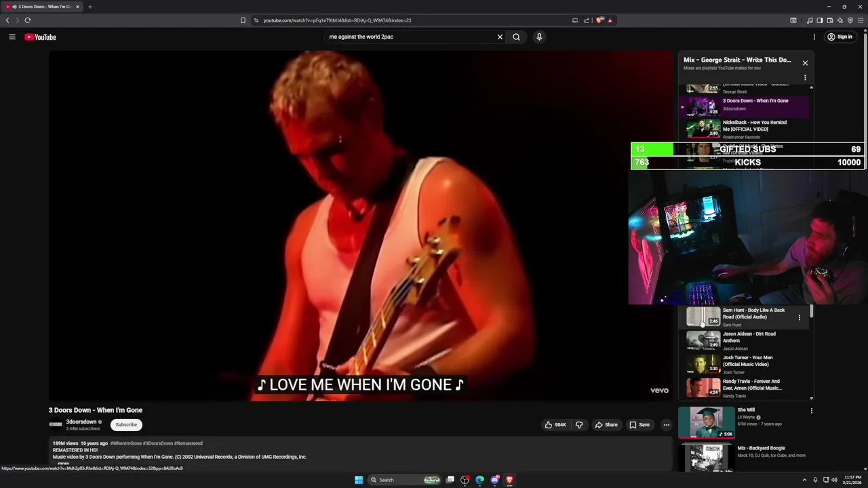The width and height of the screenshot is (868, 488).
Task: Play Nickelback How You Remind Me
Action: point(745,129)
